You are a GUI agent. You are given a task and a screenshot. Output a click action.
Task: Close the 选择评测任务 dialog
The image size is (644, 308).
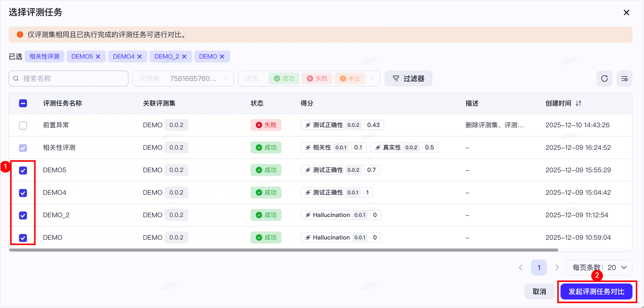pos(626,12)
